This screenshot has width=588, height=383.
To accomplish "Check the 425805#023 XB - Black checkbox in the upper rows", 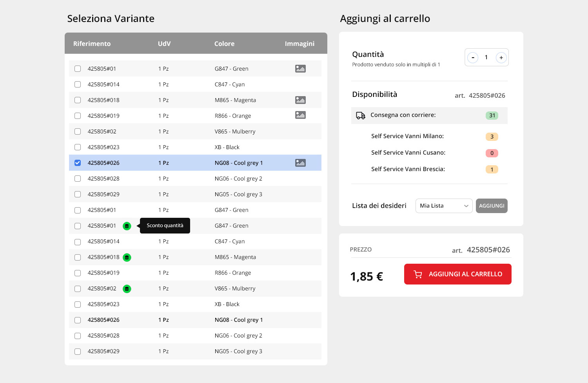I will (x=78, y=147).
